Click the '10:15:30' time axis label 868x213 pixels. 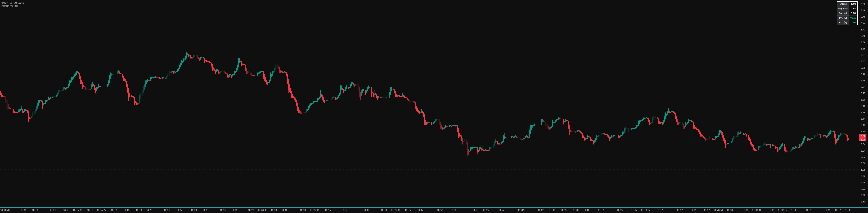coord(78,210)
